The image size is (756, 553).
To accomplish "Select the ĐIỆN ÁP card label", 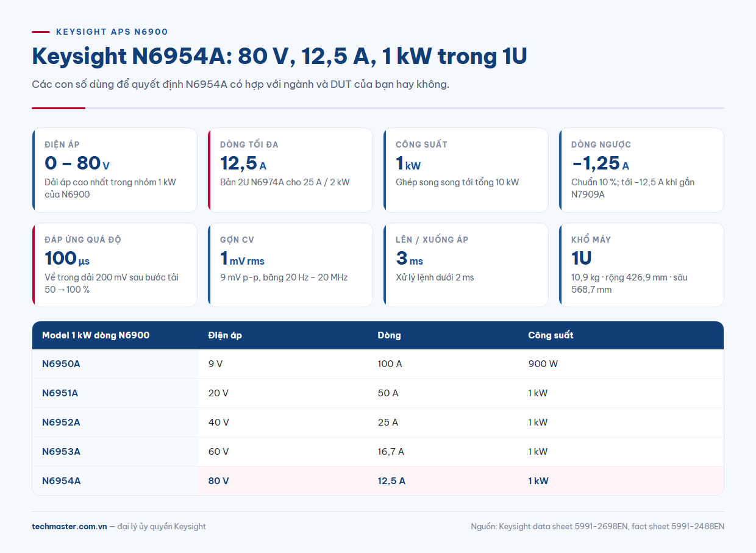I will coord(62,144).
